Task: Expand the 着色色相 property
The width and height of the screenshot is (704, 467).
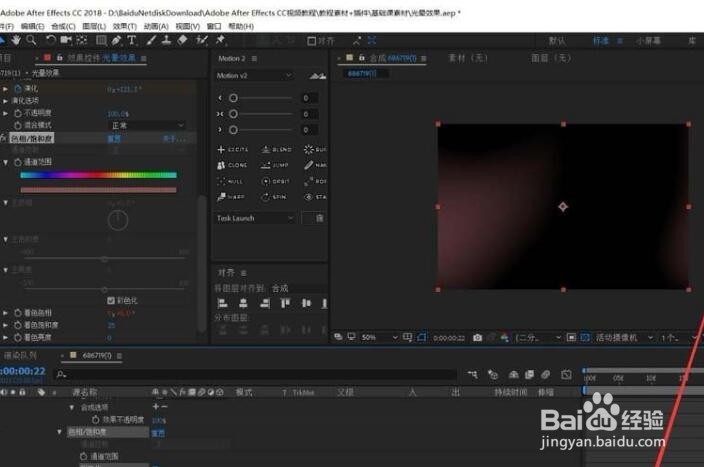Action: 5,313
